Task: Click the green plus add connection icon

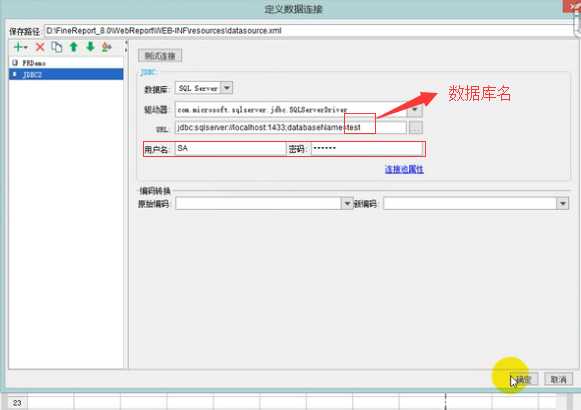Action: coord(20,47)
